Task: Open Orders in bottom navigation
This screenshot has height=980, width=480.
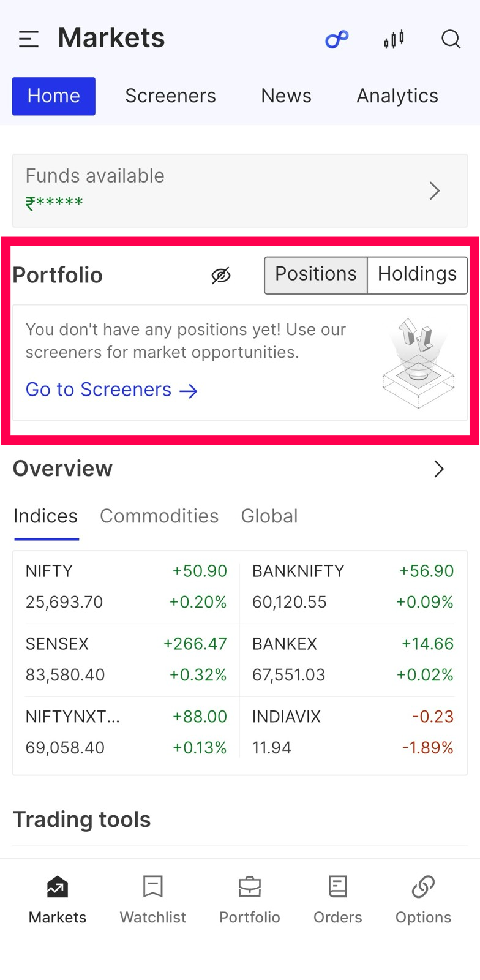Action: click(337, 899)
